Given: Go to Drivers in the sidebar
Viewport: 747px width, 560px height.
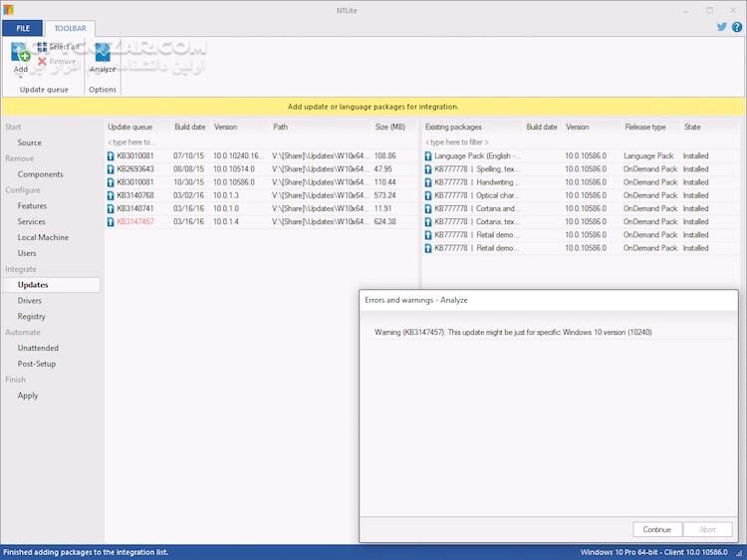Looking at the screenshot, I should [30, 301].
